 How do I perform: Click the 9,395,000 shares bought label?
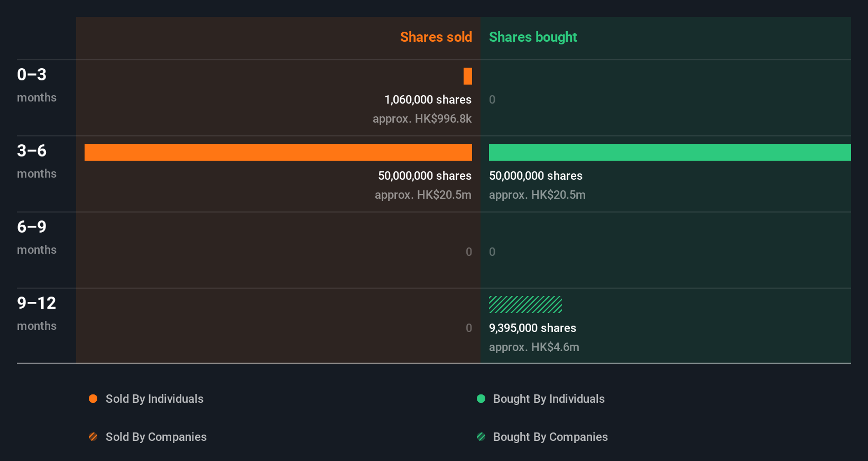pos(532,328)
